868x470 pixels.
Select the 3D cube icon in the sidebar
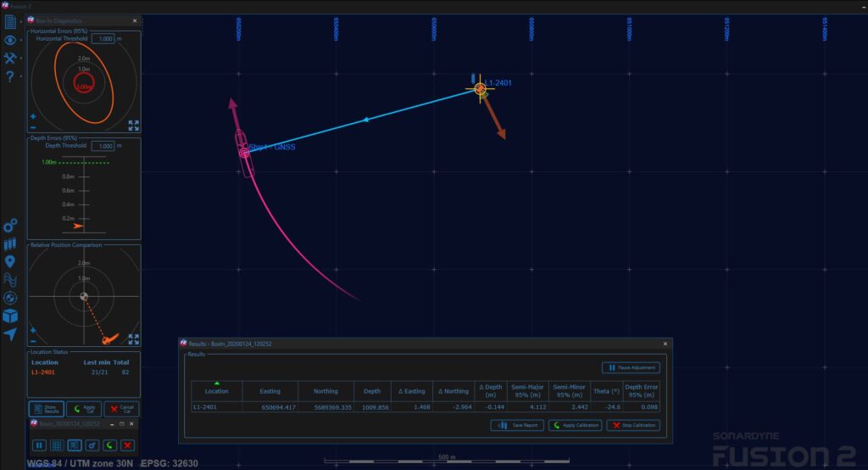(10, 316)
